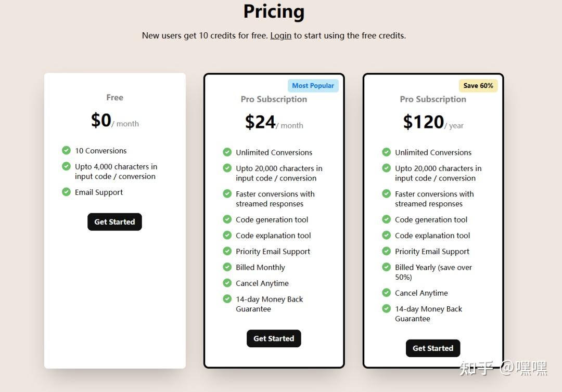This screenshot has height=392, width=562.
Task: Click check icon beside Billed Yearly
Action: [x=386, y=267]
